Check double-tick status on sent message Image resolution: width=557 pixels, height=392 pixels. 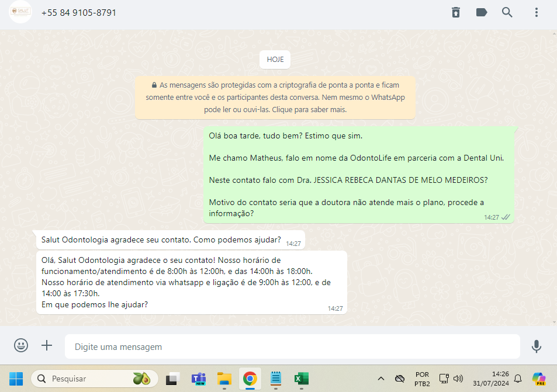tap(506, 217)
